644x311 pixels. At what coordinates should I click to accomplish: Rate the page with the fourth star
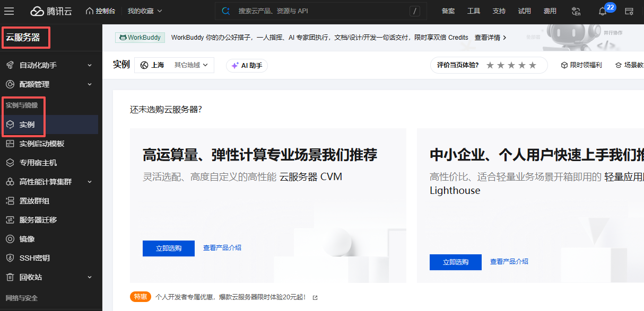[522, 65]
